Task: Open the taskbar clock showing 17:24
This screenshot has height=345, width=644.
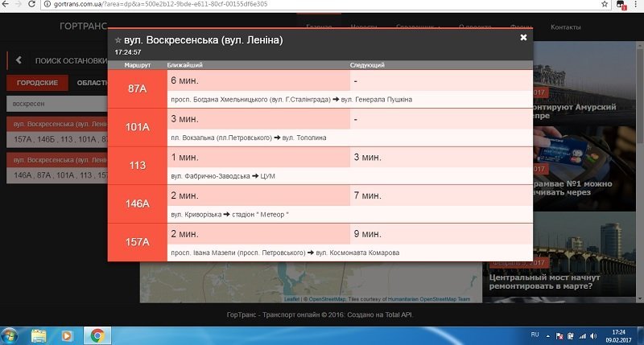Action: tap(618, 336)
